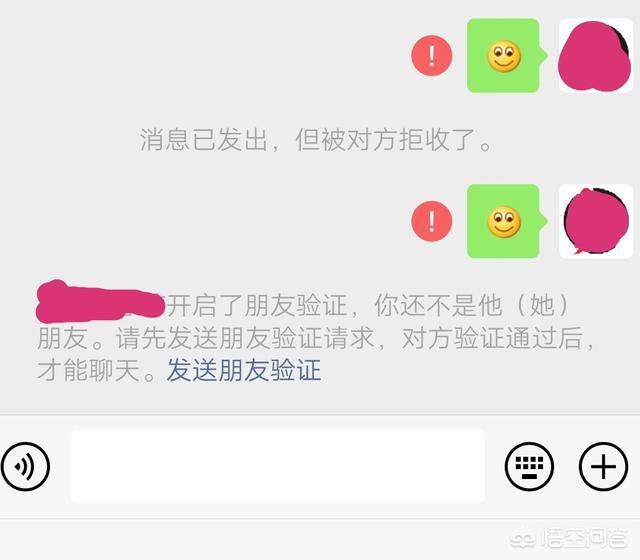Switch to voice input via sound-wave icon
This screenshot has width=640, height=560.
pyautogui.click(x=25, y=466)
